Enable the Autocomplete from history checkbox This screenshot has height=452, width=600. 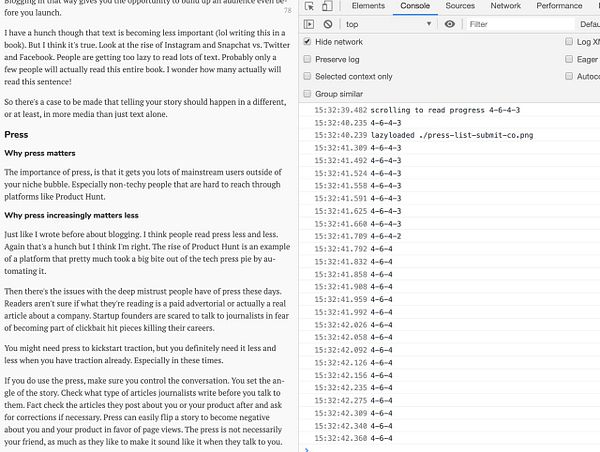click(569, 76)
